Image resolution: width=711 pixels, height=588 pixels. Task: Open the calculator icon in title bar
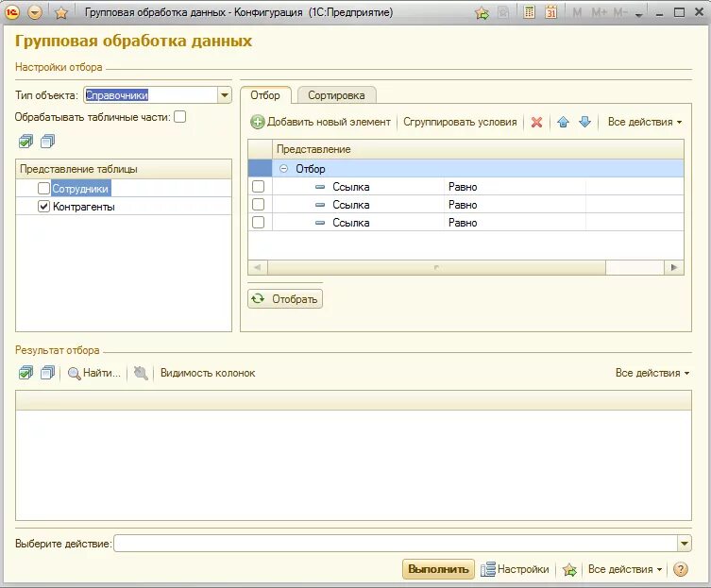click(x=529, y=12)
